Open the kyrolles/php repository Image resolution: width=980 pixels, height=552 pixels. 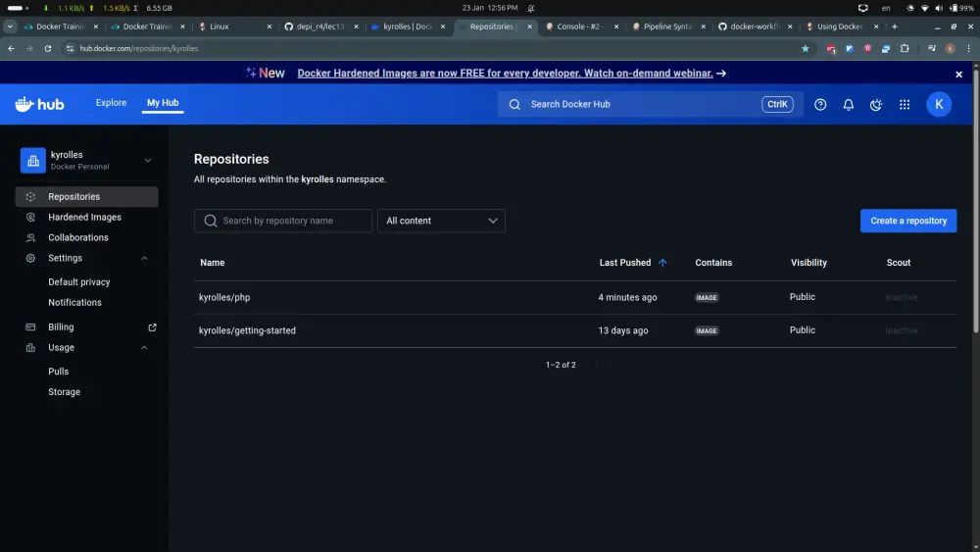224,297
